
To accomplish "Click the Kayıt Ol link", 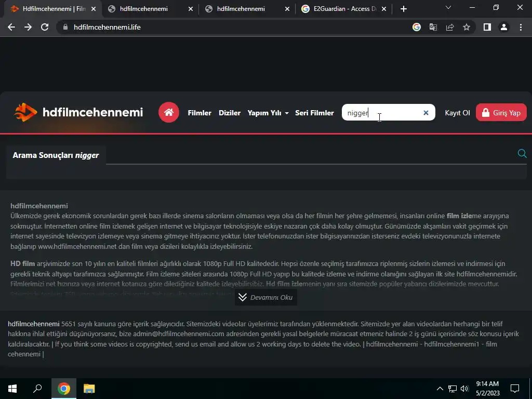I will (457, 113).
